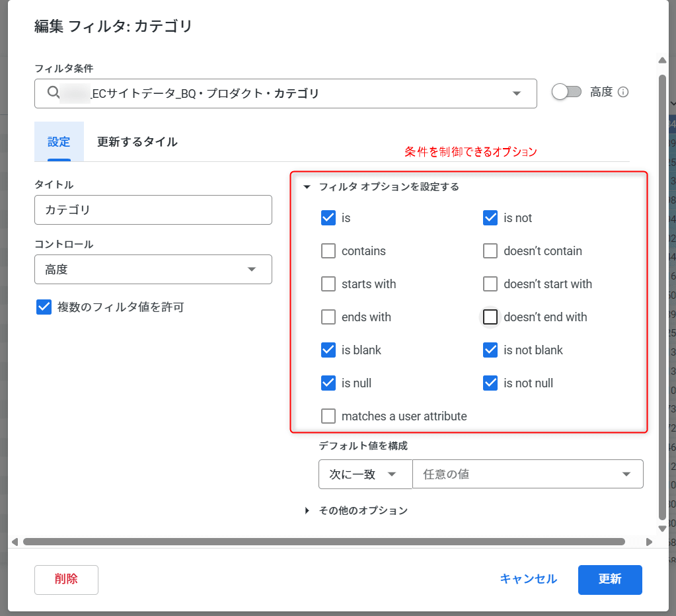The height and width of the screenshot is (616, 676).
Task: Collapse the フィルタ オプションを設定する section
Action: click(306, 187)
